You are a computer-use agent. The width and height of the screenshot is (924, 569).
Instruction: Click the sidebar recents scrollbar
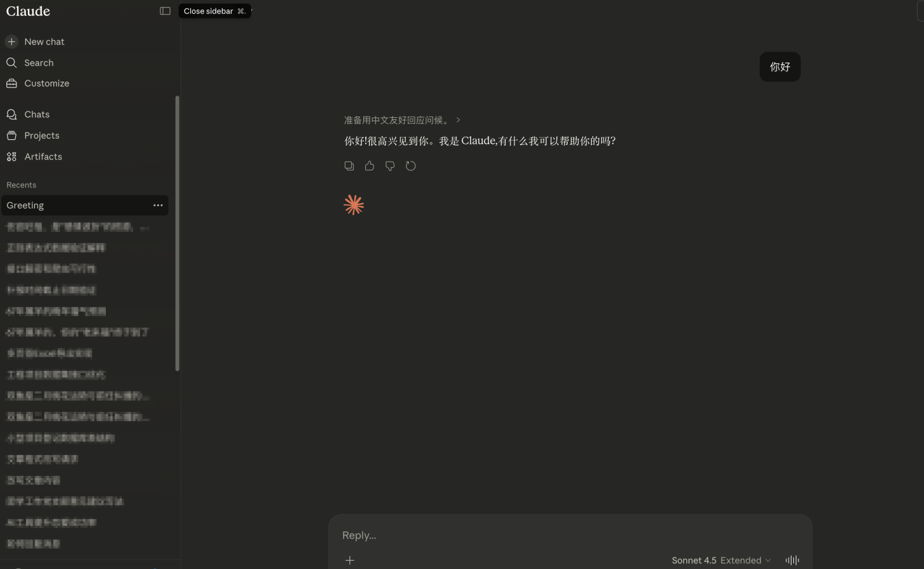pyautogui.click(x=178, y=233)
